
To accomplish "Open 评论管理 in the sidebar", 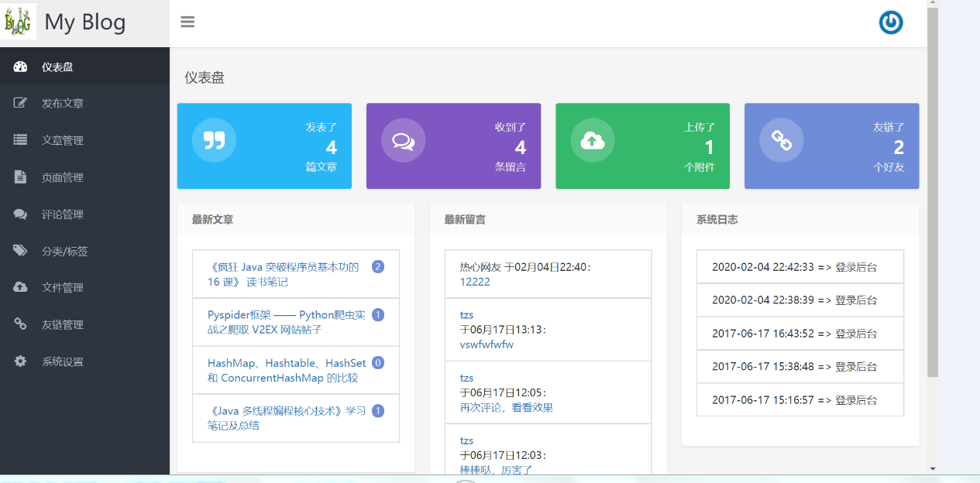I will [84, 214].
